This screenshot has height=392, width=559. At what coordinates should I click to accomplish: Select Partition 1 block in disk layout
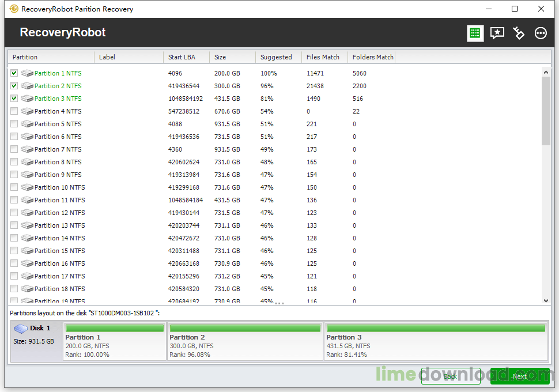click(x=115, y=342)
